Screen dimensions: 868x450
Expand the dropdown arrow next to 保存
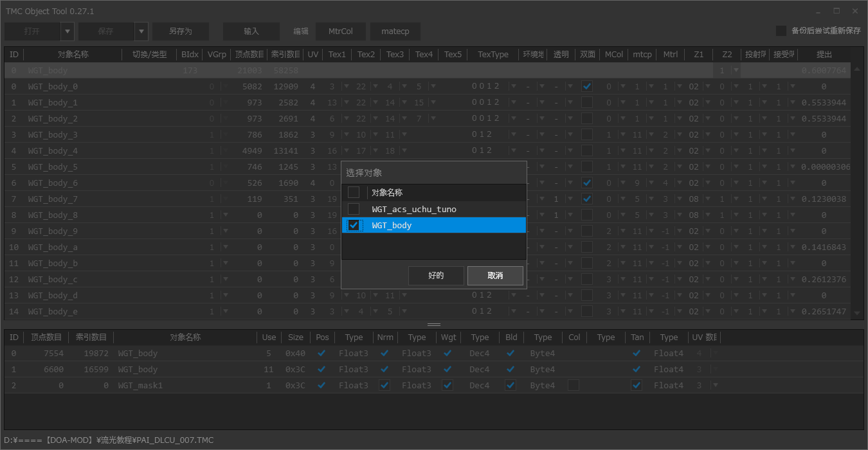pyautogui.click(x=141, y=31)
